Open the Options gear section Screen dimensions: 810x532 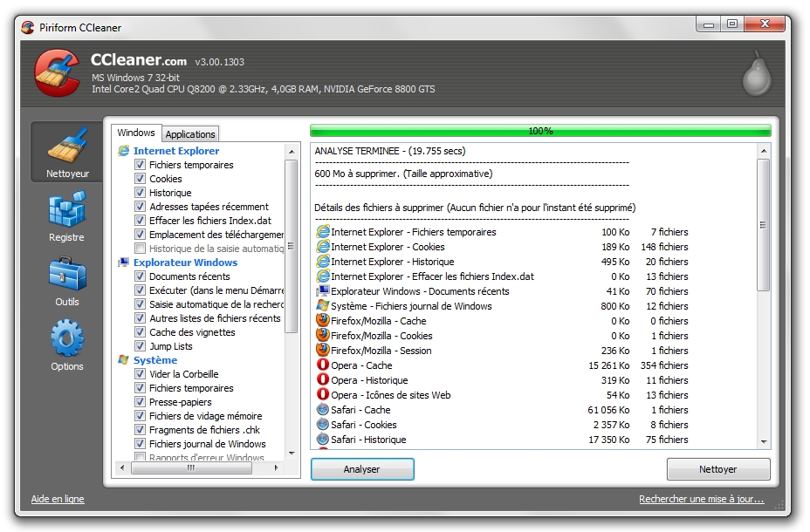pyautogui.click(x=66, y=345)
